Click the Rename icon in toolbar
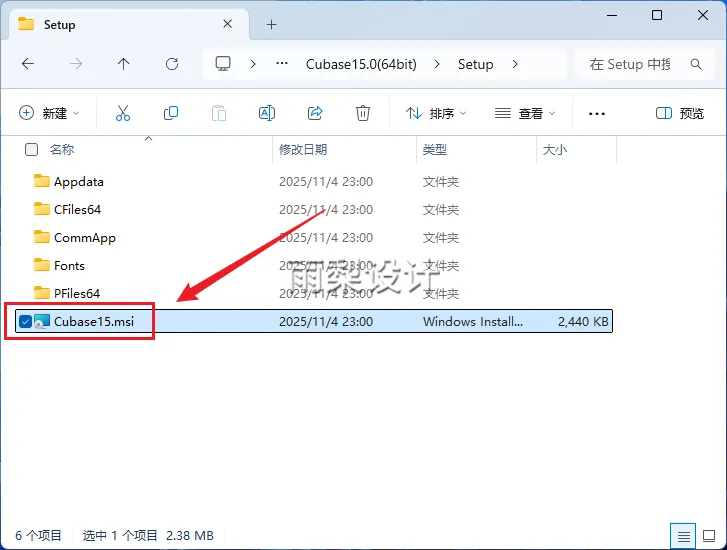 coord(267,113)
